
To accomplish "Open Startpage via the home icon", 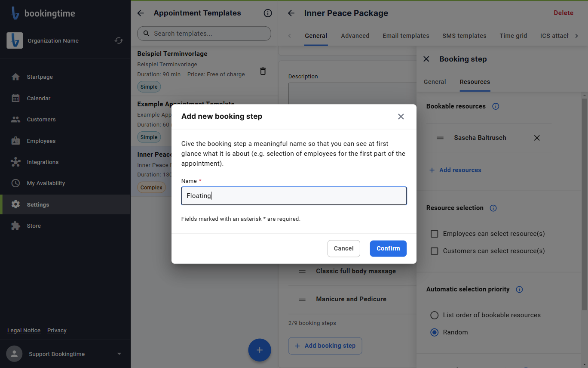I will (x=15, y=77).
